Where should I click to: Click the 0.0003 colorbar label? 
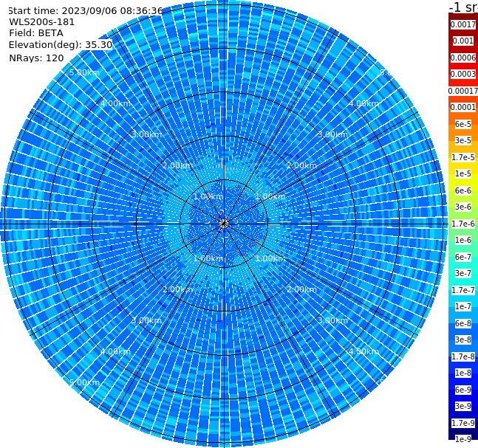463,74
